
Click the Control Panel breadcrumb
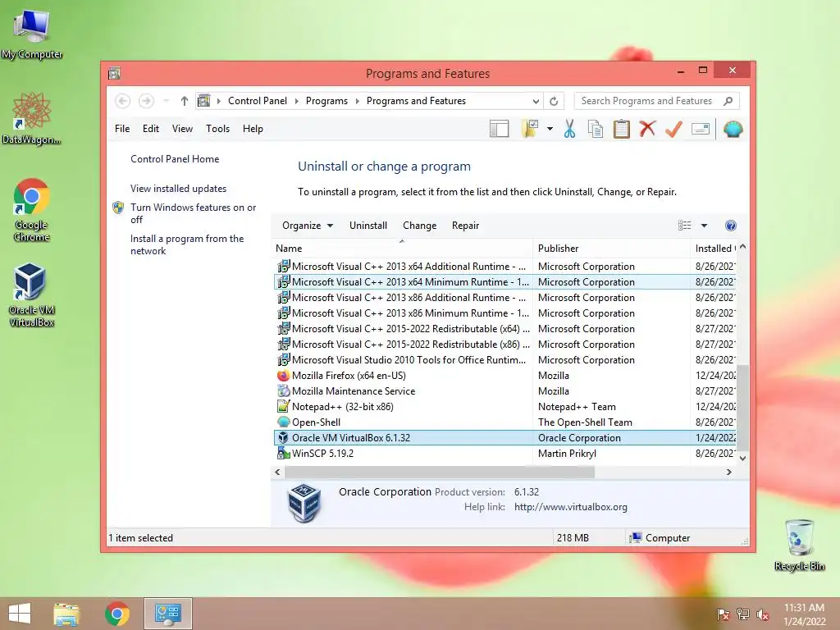click(x=257, y=101)
